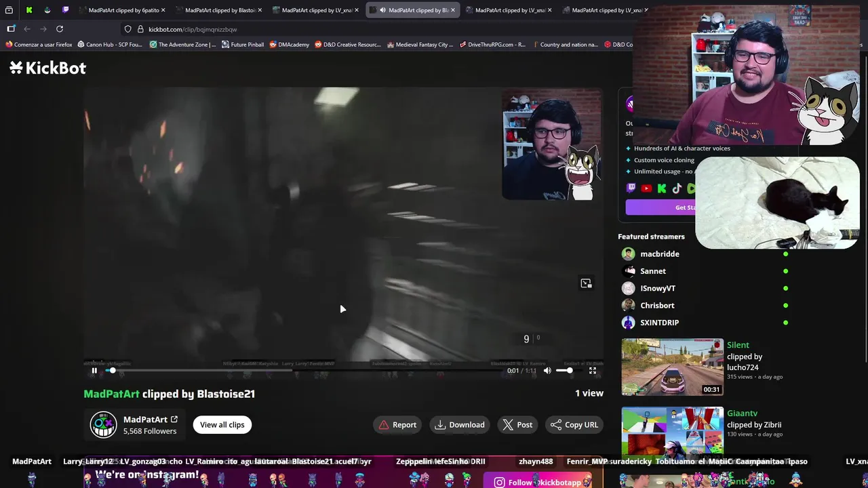The width and height of the screenshot is (868, 488).
Task: Adjust the volume slider knob
Action: [x=570, y=370]
